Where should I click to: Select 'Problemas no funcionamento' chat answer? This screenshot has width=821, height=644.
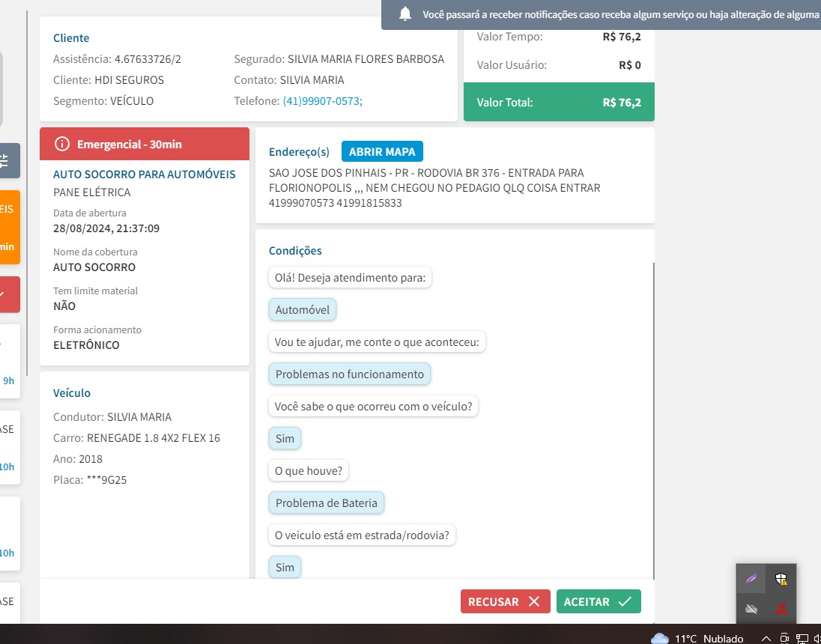pyautogui.click(x=350, y=374)
